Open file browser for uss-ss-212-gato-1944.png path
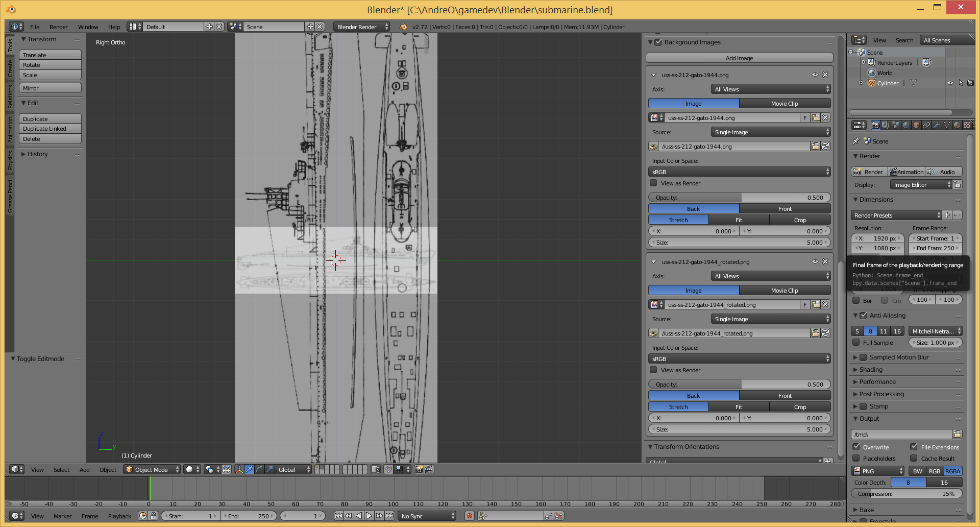 click(x=815, y=146)
